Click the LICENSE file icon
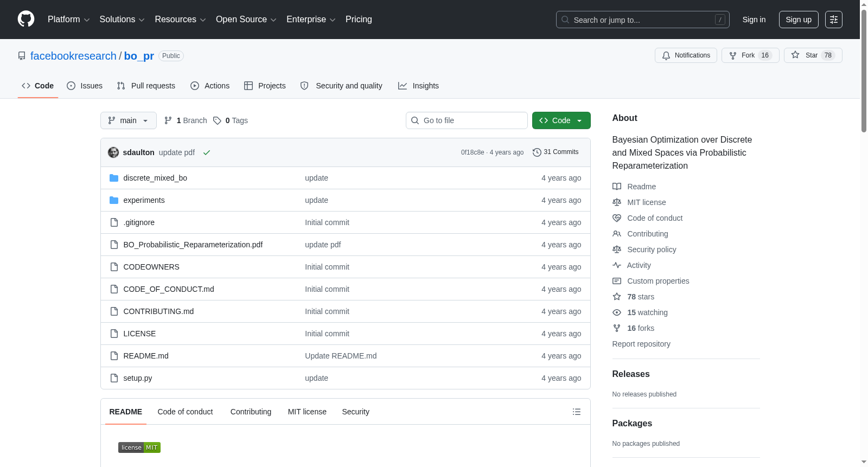This screenshot has height=467, width=868. [114, 334]
